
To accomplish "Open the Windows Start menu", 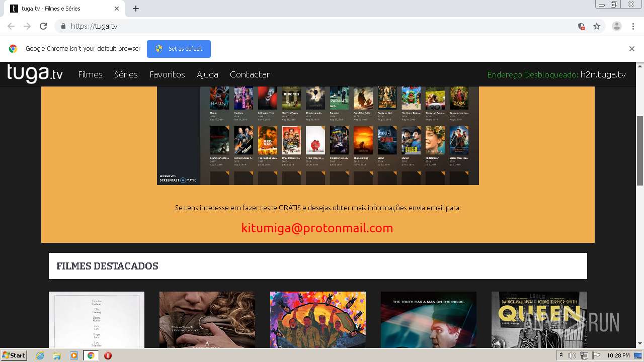I will (x=14, y=355).
